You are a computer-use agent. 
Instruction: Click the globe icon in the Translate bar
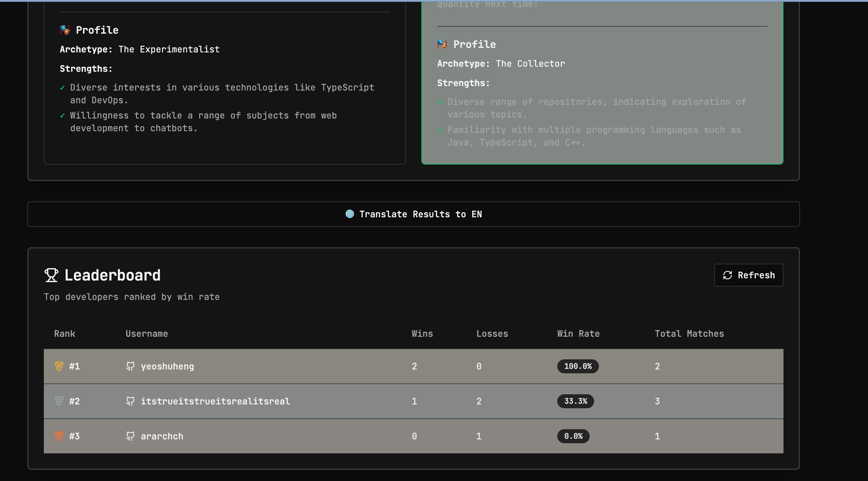click(350, 214)
